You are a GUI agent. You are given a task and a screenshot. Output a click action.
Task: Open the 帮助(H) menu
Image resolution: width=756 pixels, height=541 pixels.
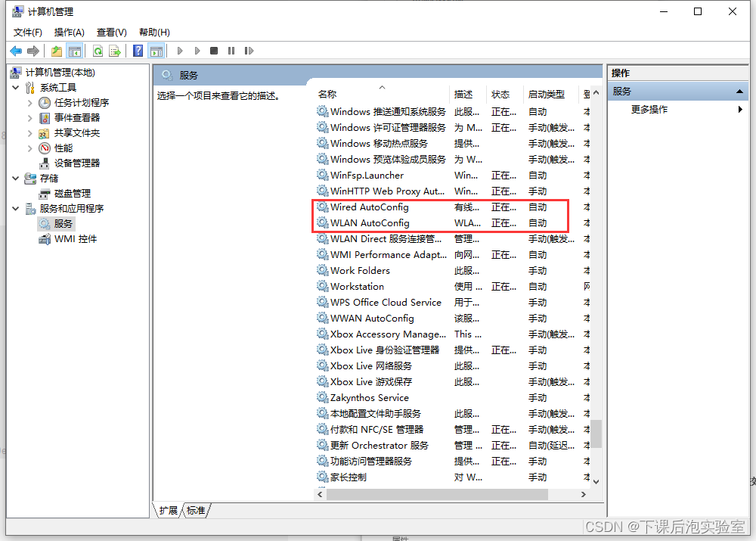[154, 33]
